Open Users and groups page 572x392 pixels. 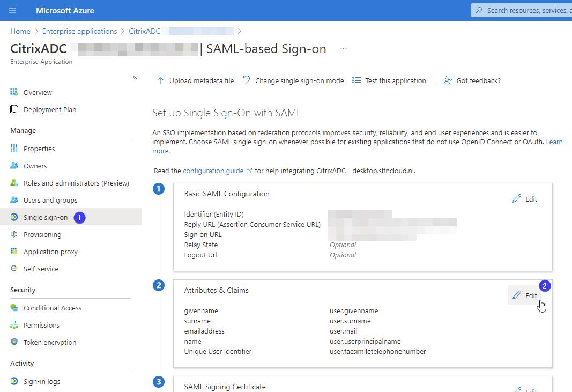pyautogui.click(x=50, y=200)
